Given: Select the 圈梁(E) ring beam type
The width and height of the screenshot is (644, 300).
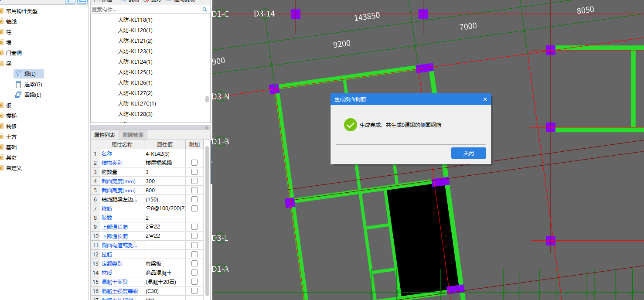Looking at the screenshot, I should [29, 95].
